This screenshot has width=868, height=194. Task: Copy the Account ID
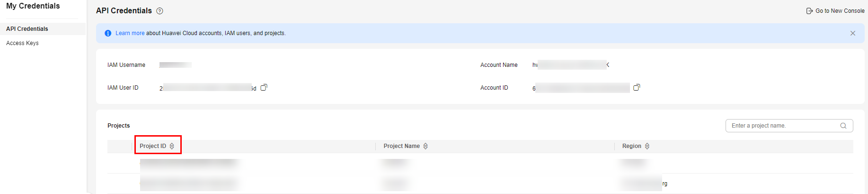tap(637, 87)
